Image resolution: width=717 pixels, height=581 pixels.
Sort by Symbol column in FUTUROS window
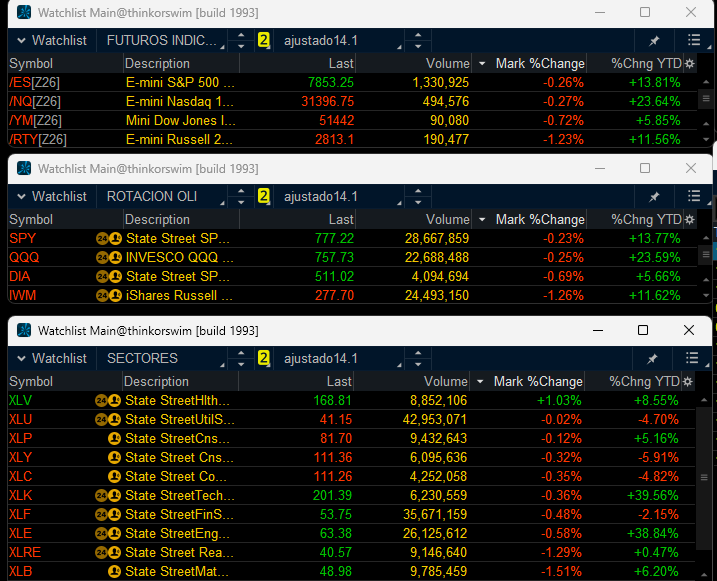coord(31,64)
